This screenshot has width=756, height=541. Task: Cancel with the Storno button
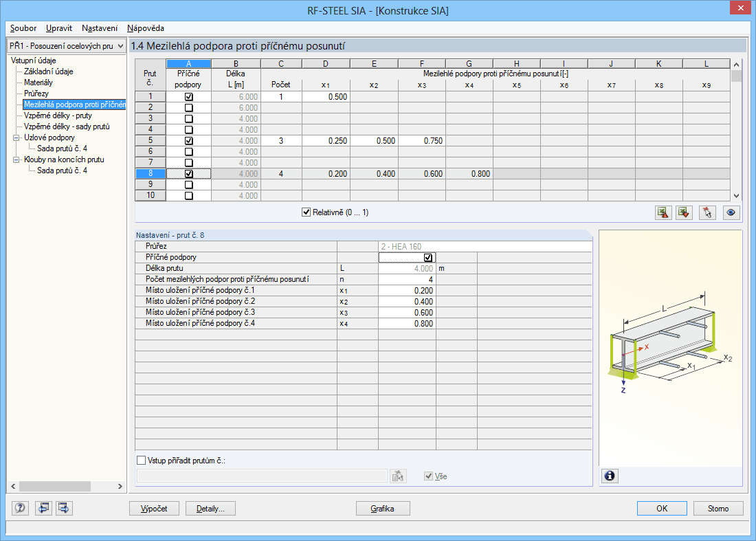tap(718, 509)
